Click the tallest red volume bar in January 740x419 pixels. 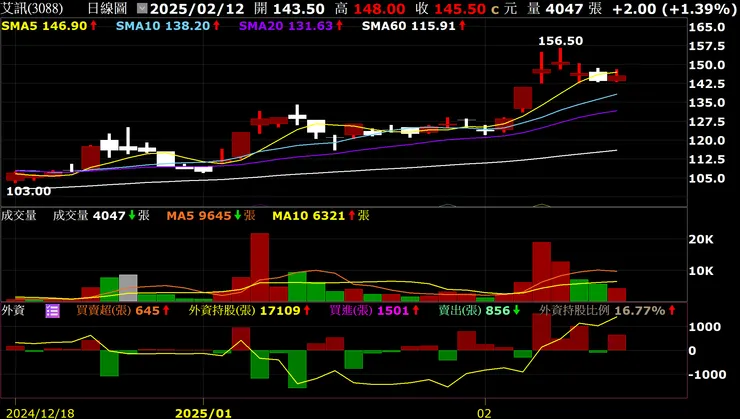(x=260, y=267)
